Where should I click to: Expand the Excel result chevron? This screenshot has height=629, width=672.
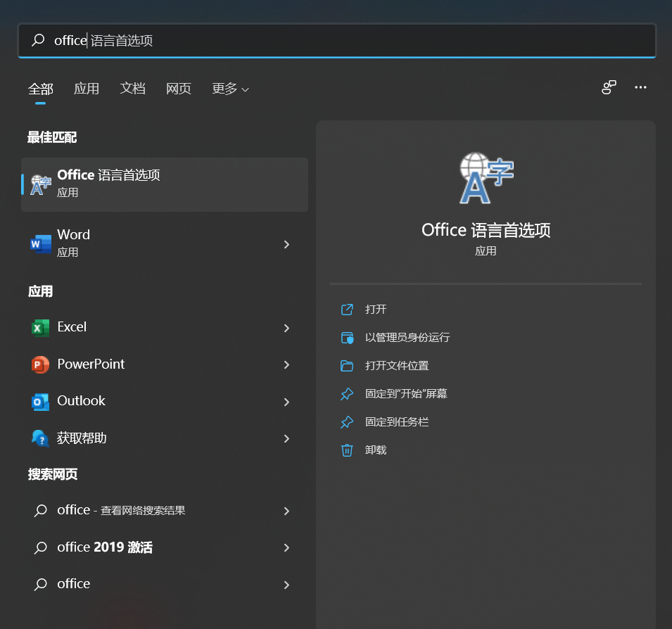click(286, 328)
